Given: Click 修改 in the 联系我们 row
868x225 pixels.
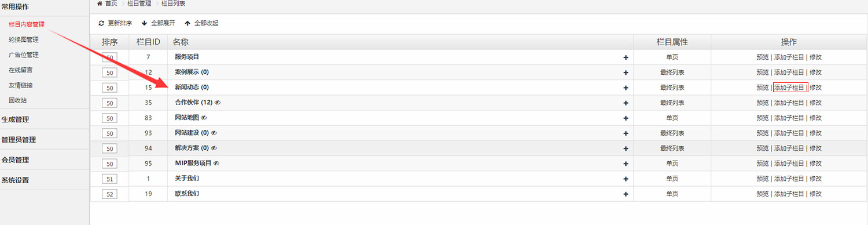Looking at the screenshot, I should (815, 193).
